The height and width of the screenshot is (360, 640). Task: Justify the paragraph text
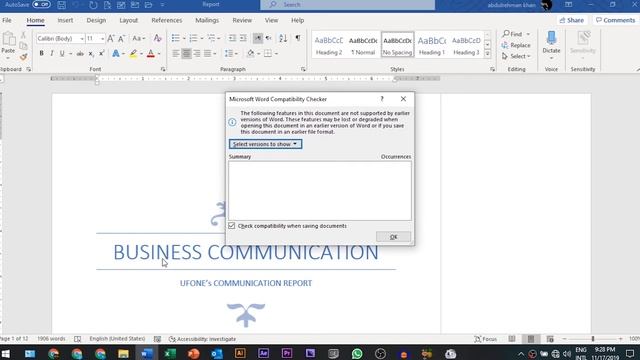pos(208,53)
